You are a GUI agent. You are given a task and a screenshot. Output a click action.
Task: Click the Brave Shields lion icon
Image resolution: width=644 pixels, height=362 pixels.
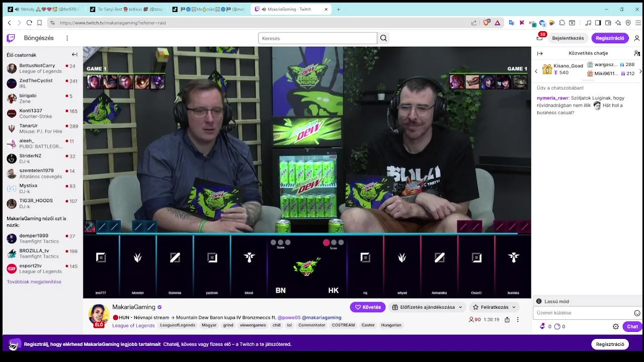(487, 23)
